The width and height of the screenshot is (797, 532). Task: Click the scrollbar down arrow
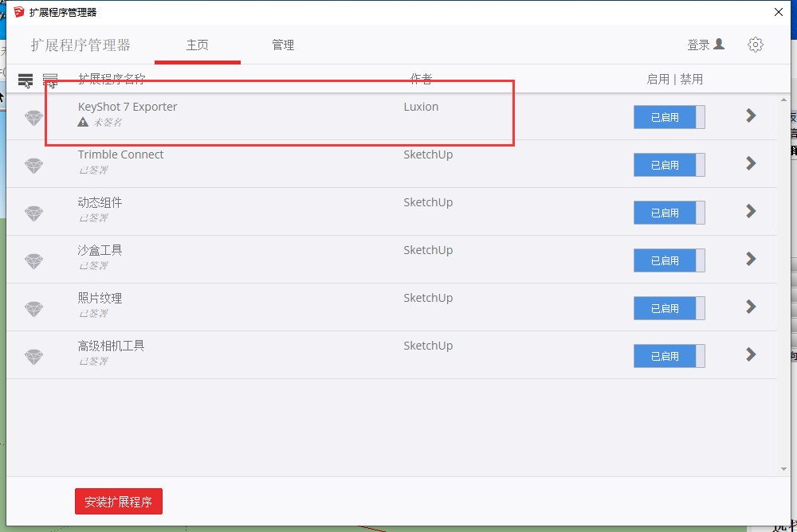click(783, 469)
